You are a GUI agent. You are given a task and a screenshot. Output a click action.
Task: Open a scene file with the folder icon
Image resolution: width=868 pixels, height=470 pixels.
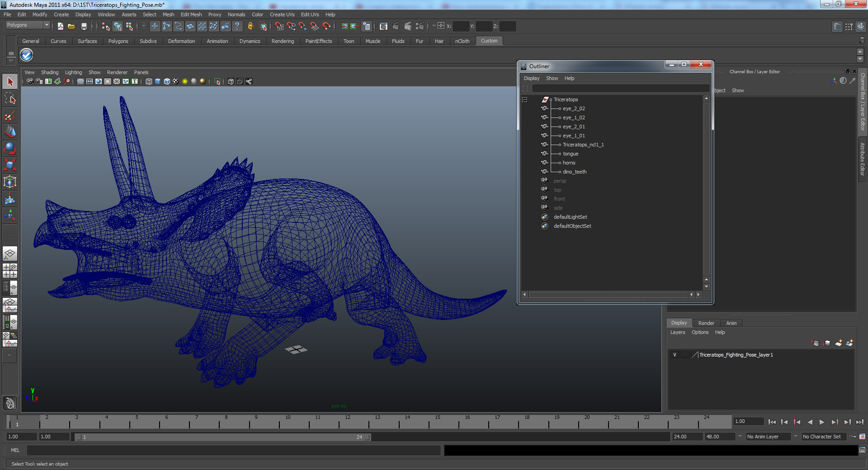[71, 26]
